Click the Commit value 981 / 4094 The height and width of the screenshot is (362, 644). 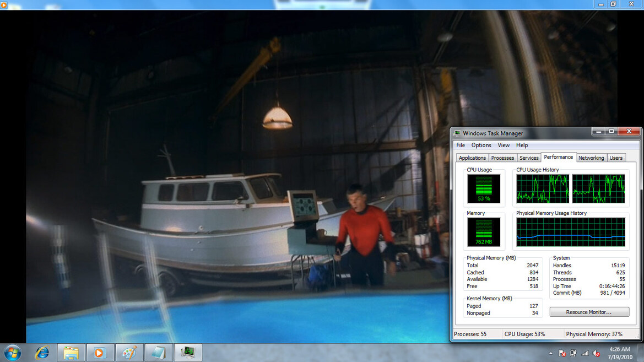[x=613, y=293]
